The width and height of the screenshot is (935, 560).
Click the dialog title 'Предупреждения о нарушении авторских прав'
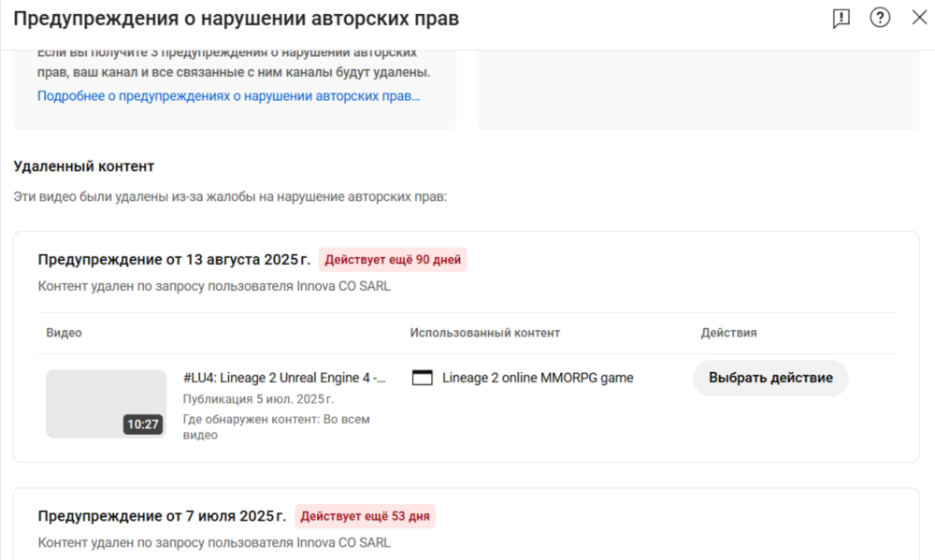tap(236, 19)
